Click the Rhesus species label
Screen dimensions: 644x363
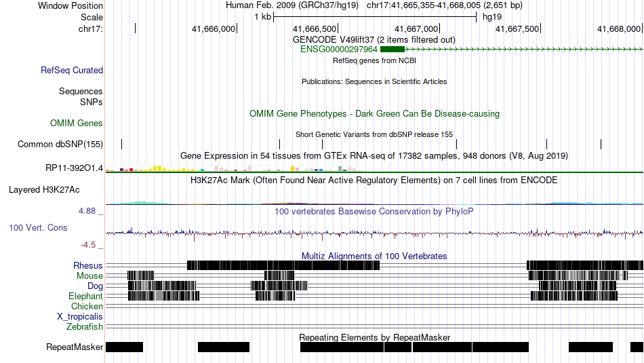tap(88, 265)
